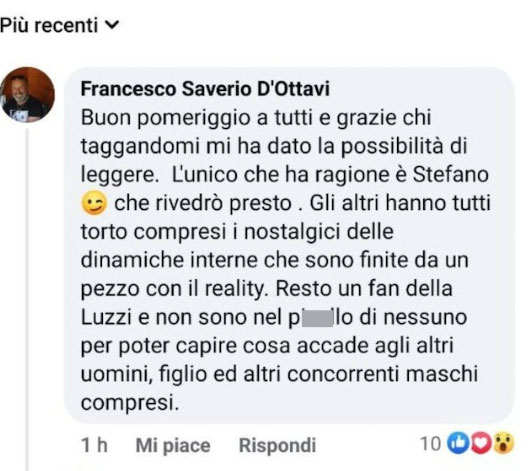532x471 pixels.
Task: Click the final word compresi at comment's end
Action: click(130, 404)
